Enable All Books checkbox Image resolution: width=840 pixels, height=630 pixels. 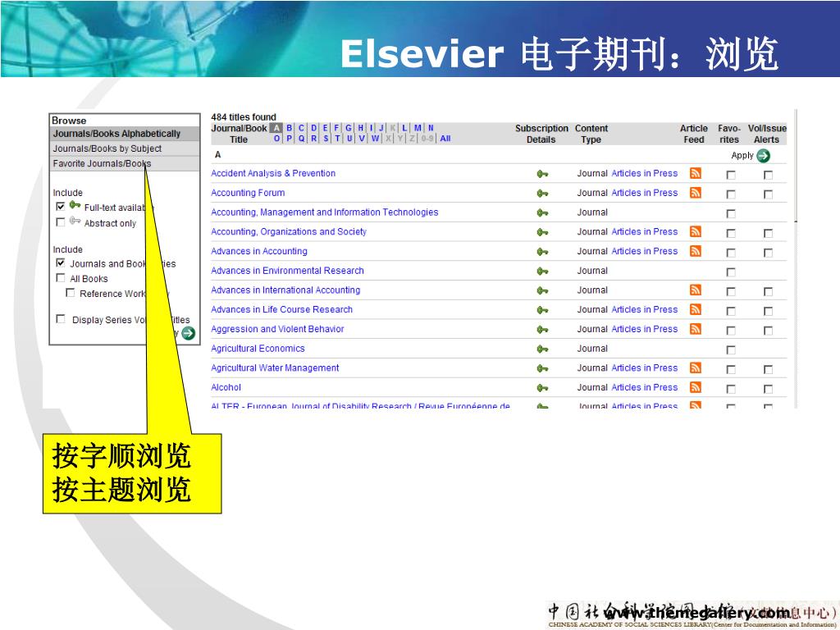click(x=61, y=277)
